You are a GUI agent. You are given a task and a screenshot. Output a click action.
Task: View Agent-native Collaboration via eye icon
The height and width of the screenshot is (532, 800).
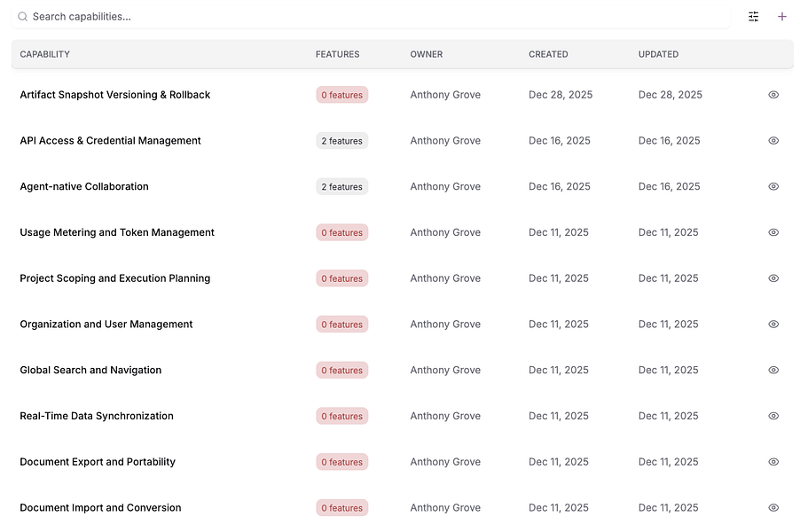click(x=773, y=187)
